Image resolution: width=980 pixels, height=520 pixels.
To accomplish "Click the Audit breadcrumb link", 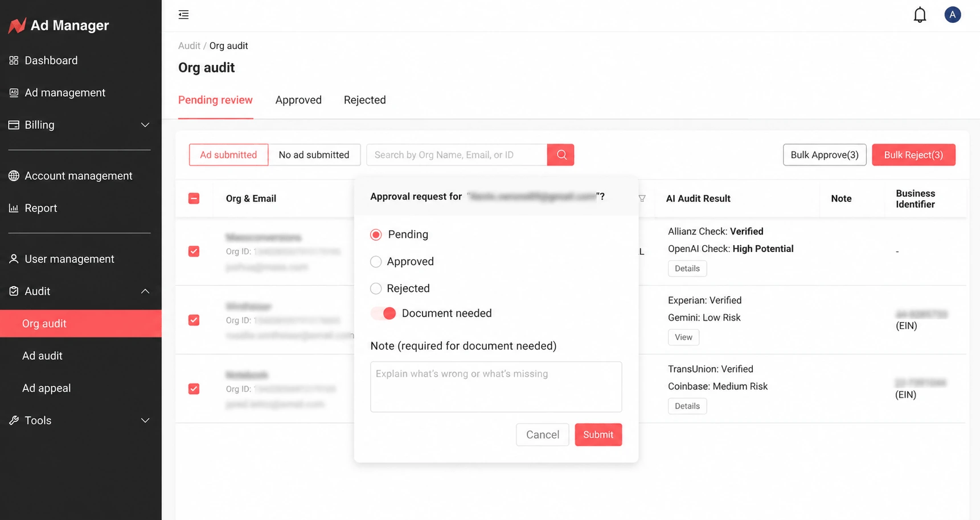I will click(x=189, y=46).
